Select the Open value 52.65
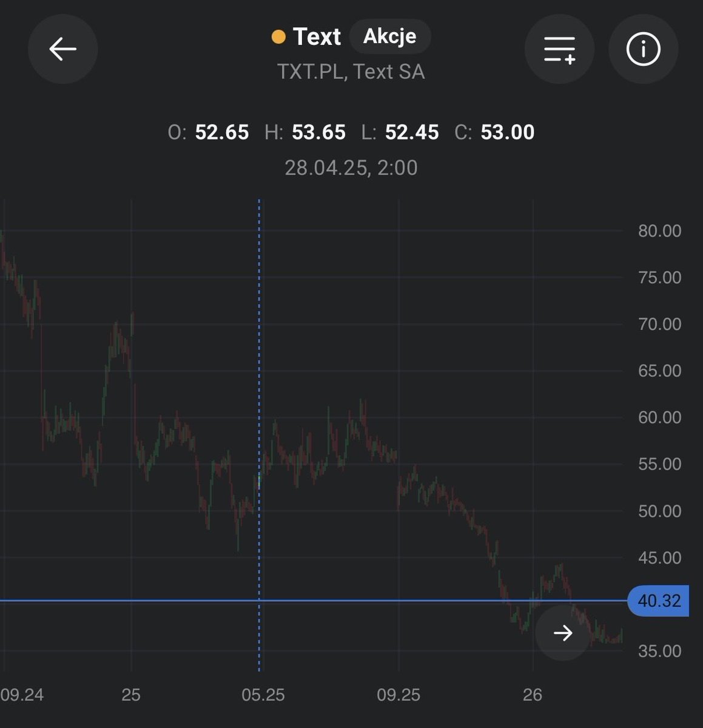 point(222,132)
